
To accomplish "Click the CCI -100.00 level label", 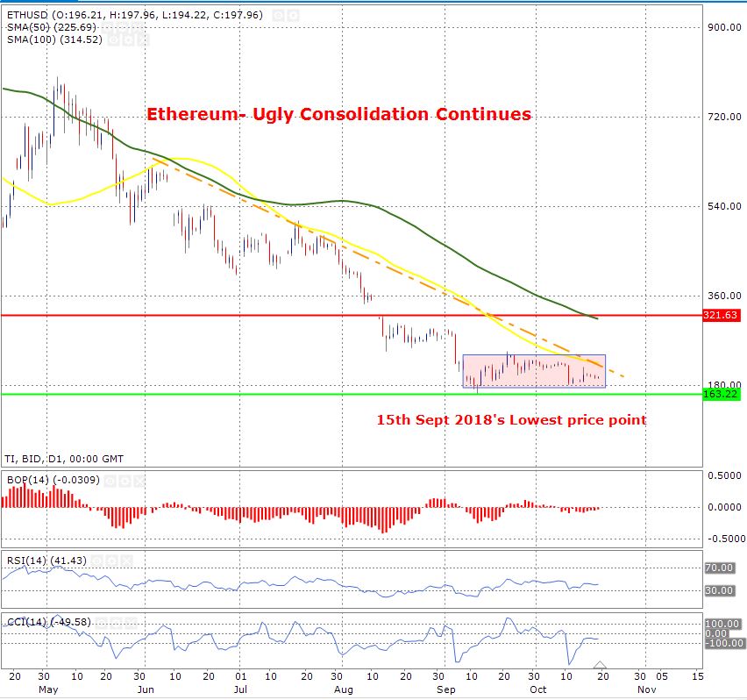I will click(724, 643).
